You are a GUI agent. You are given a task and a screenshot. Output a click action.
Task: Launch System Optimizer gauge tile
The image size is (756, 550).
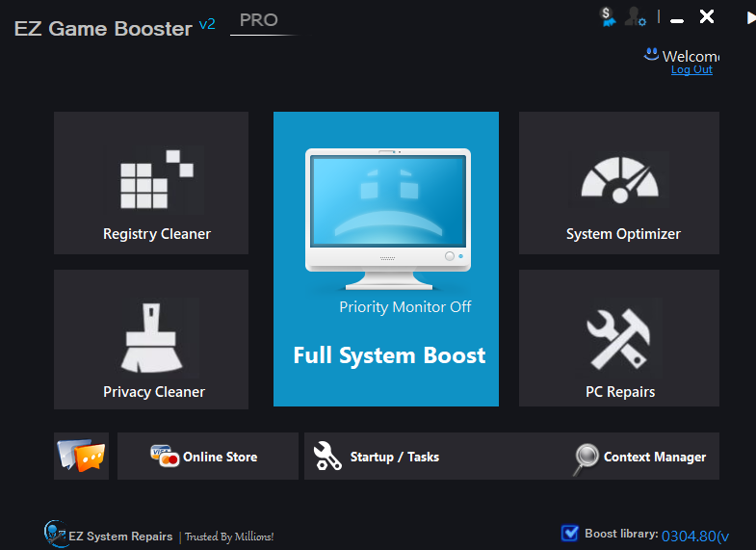click(x=619, y=183)
